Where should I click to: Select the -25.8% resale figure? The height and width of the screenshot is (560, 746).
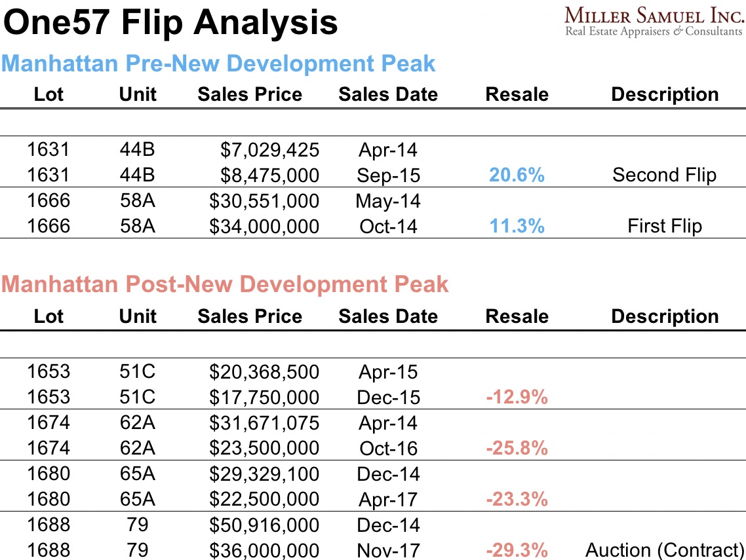pyautogui.click(x=517, y=448)
